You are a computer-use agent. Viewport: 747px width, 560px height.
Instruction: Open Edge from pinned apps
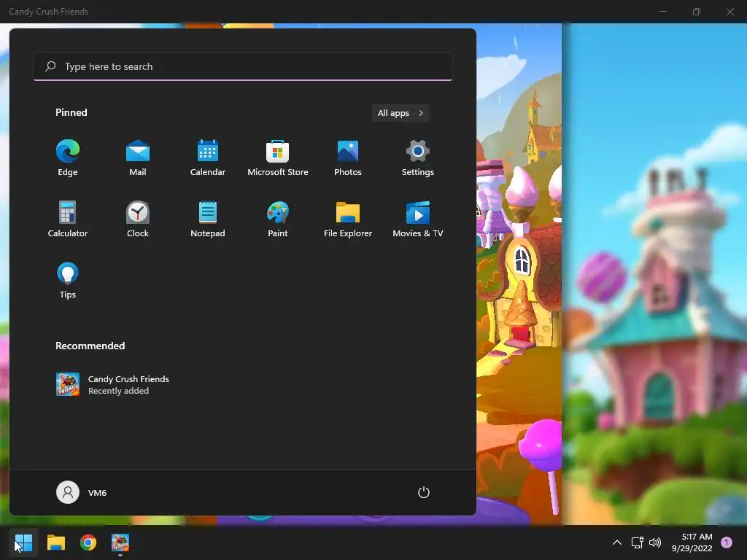pyautogui.click(x=68, y=158)
